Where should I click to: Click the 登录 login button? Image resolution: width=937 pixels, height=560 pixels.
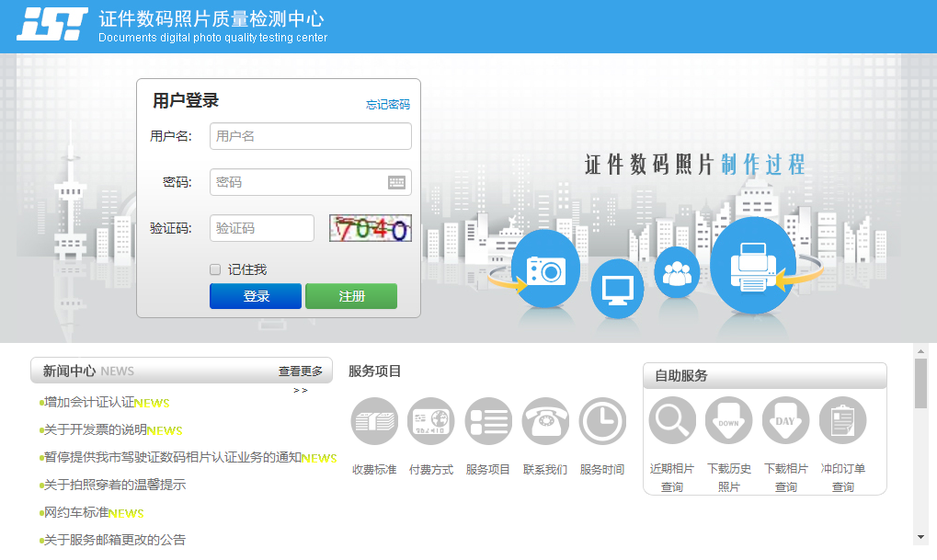pos(256,296)
